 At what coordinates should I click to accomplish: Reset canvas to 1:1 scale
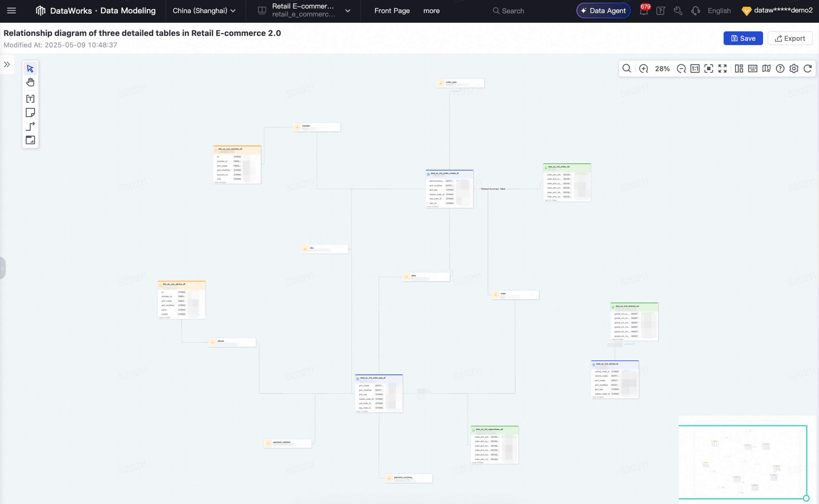point(695,69)
